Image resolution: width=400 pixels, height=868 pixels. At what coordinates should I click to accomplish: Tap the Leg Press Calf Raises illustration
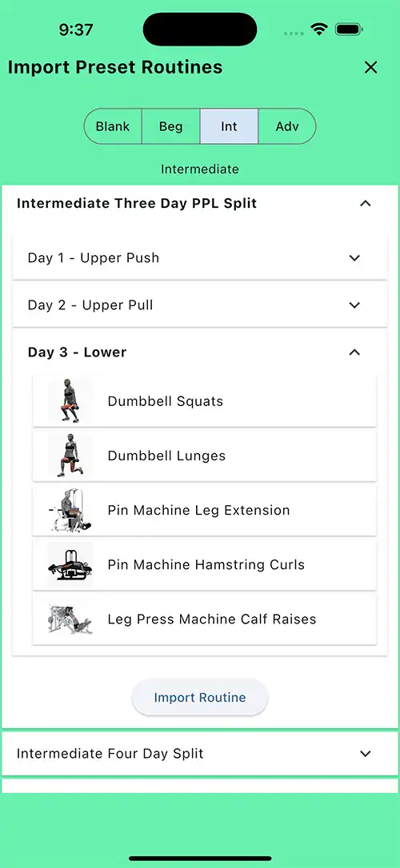(x=70, y=619)
